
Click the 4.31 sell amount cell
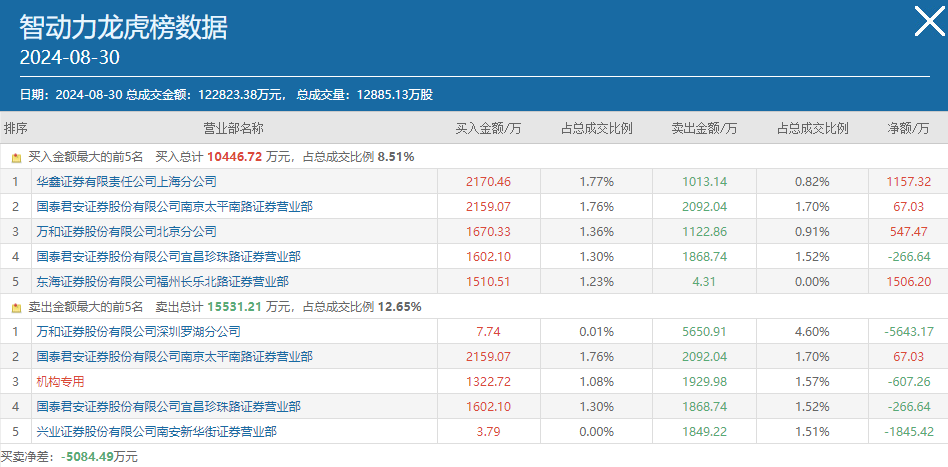tap(704, 281)
